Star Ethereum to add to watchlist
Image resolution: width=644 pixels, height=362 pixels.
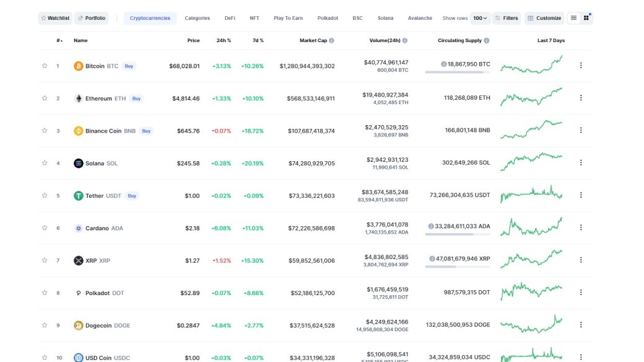click(x=45, y=99)
